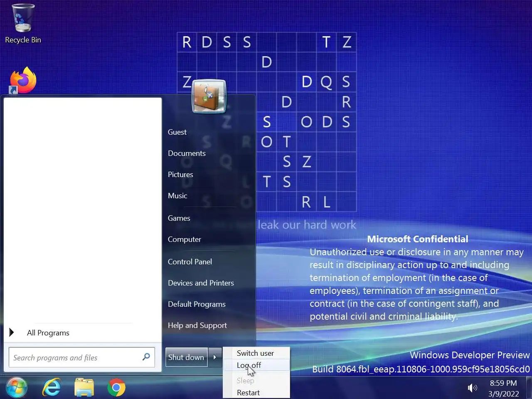Screen dimensions: 532x399
Task: Click the search magnifier icon
Action: pyautogui.click(x=146, y=357)
